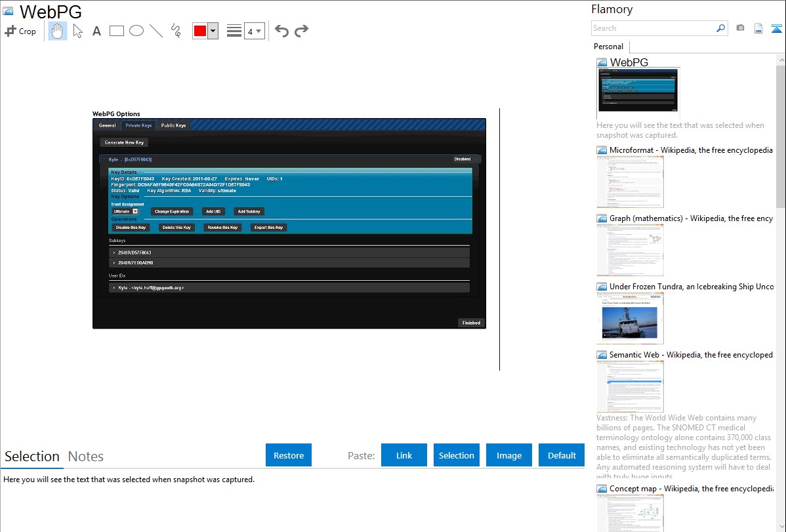786x532 pixels.
Task: Click the Microformat entry browser icon
Action: 602,150
